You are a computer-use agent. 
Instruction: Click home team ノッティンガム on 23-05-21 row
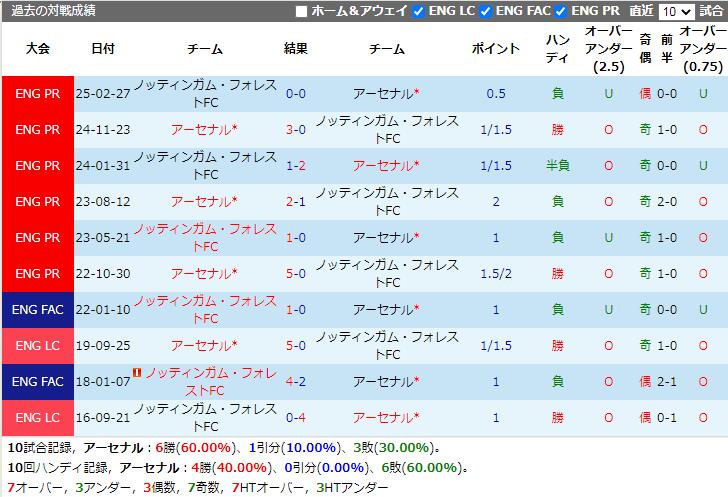tap(205, 238)
